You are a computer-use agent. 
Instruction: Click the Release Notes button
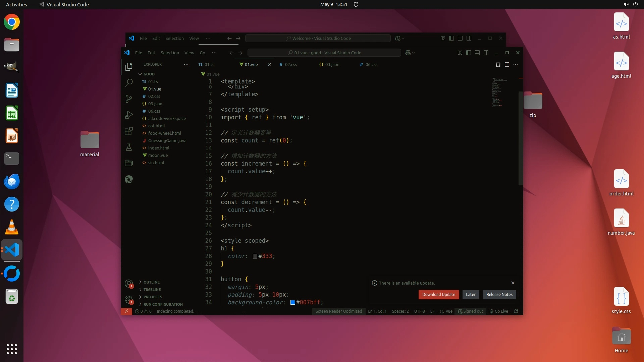click(499, 295)
